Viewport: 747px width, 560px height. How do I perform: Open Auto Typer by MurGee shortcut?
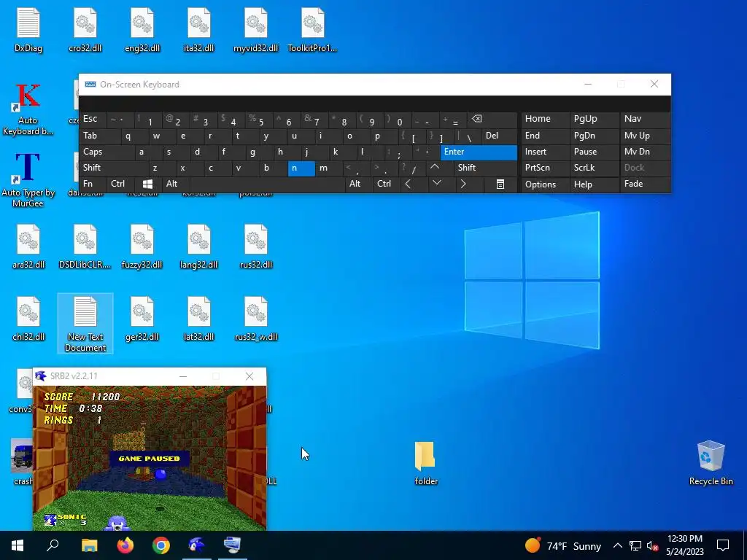coord(28,180)
